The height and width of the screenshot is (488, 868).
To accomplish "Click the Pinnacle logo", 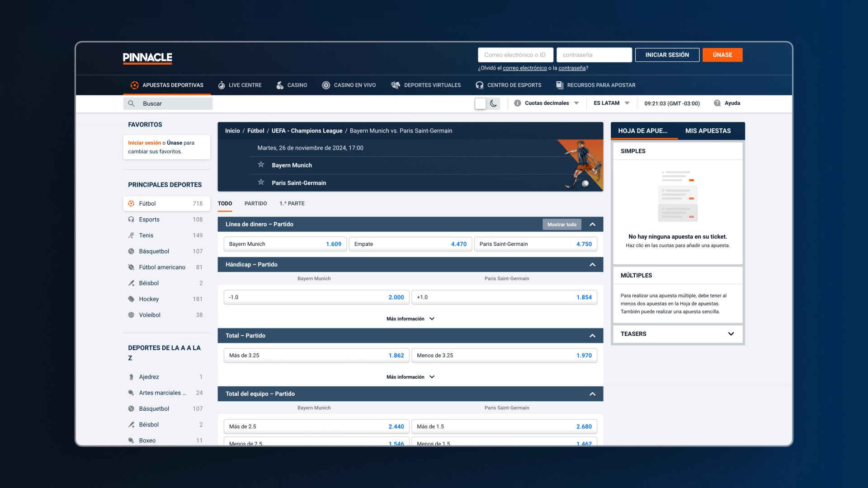I will coord(147,58).
